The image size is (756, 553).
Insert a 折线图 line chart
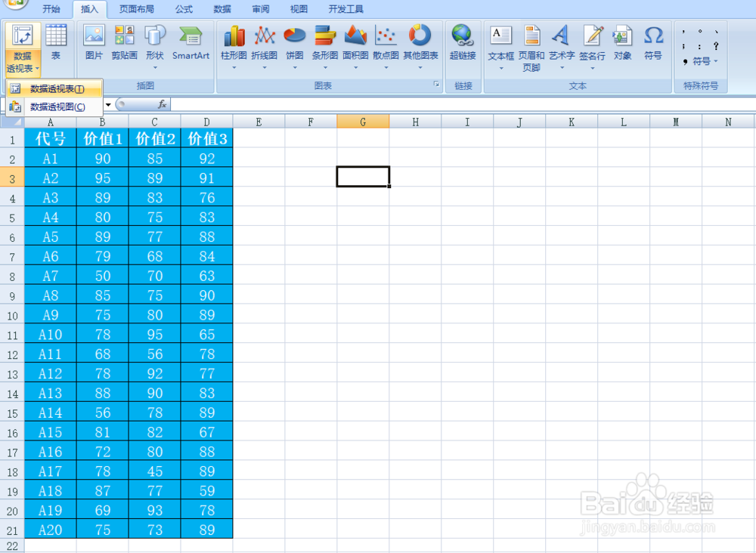pos(264,47)
